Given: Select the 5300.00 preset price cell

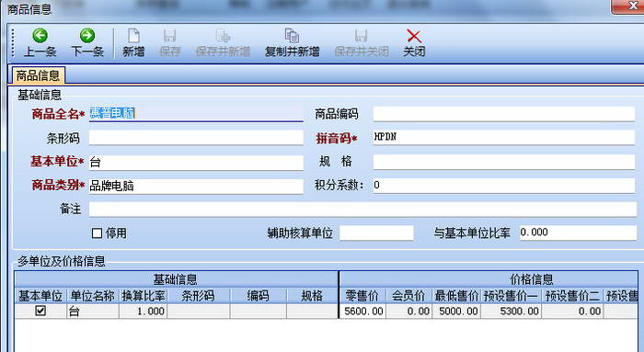Looking at the screenshot, I should point(511,312).
